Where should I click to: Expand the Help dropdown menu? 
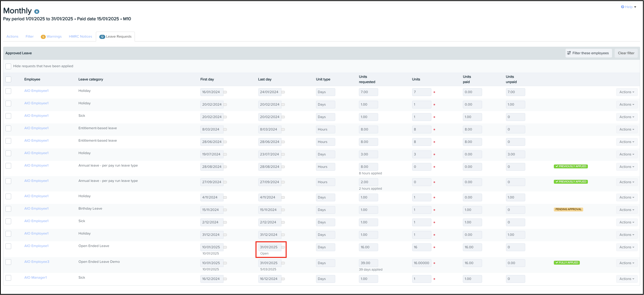point(635,7)
